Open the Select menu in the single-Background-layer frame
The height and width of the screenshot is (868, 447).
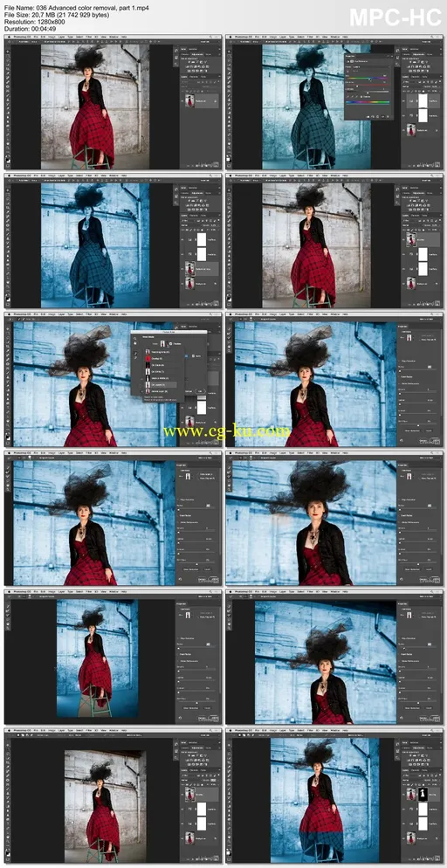tap(79, 37)
